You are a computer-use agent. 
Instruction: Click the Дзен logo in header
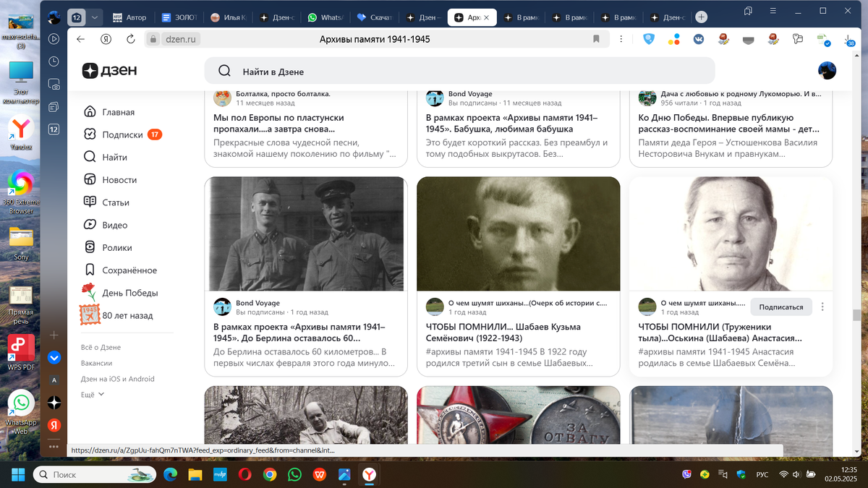pos(109,70)
